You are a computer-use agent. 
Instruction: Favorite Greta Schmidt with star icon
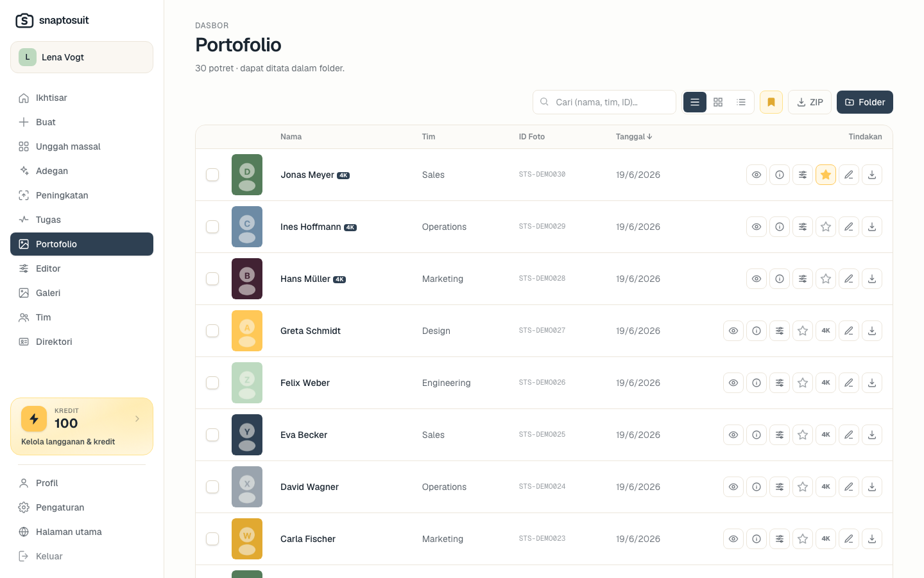tap(803, 331)
